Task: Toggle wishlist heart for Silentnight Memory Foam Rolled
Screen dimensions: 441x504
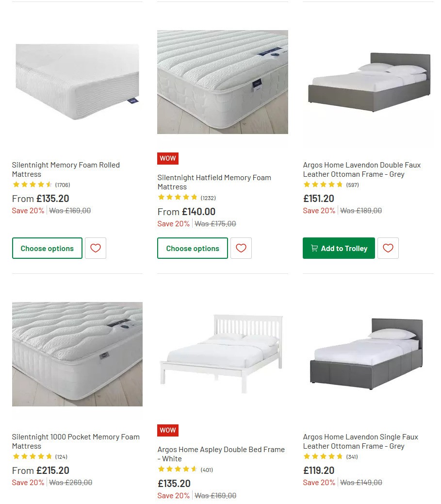Action: [95, 248]
